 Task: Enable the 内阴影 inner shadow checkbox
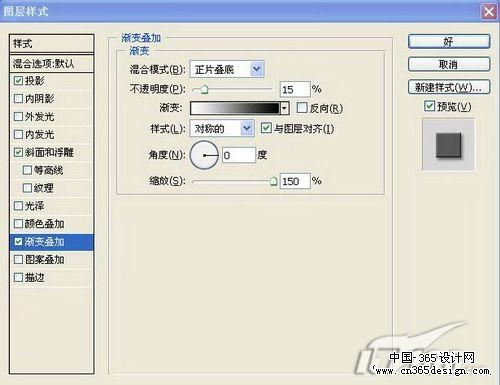coord(18,99)
